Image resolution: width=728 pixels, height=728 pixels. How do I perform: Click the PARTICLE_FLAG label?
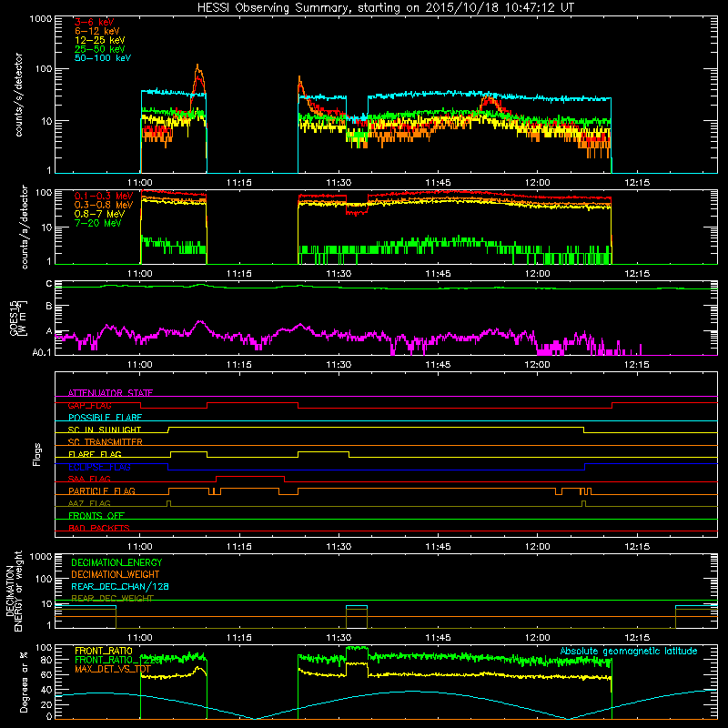[102, 490]
